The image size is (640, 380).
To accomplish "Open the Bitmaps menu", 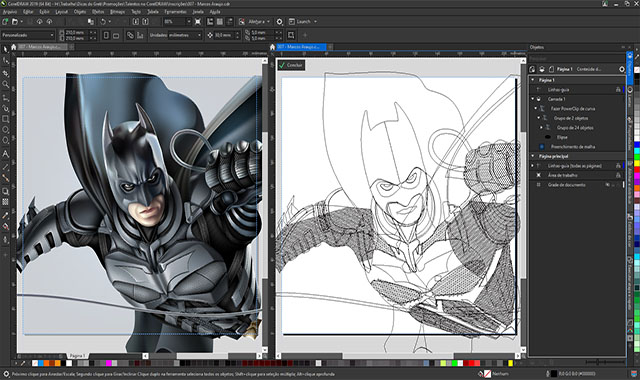I will click(118, 12).
